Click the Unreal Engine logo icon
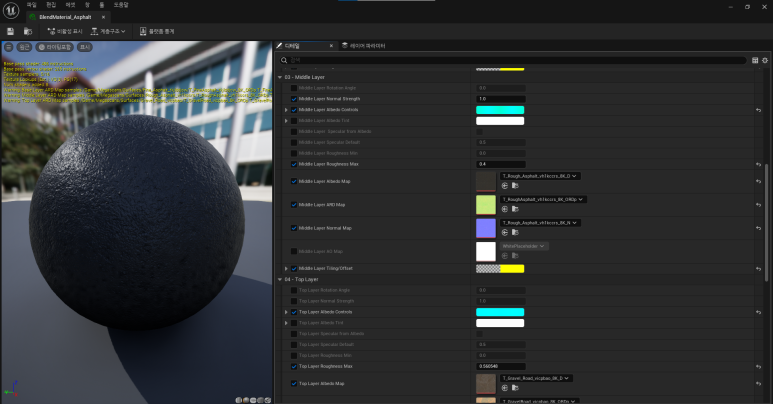This screenshot has height=404, width=773. click(11, 10)
